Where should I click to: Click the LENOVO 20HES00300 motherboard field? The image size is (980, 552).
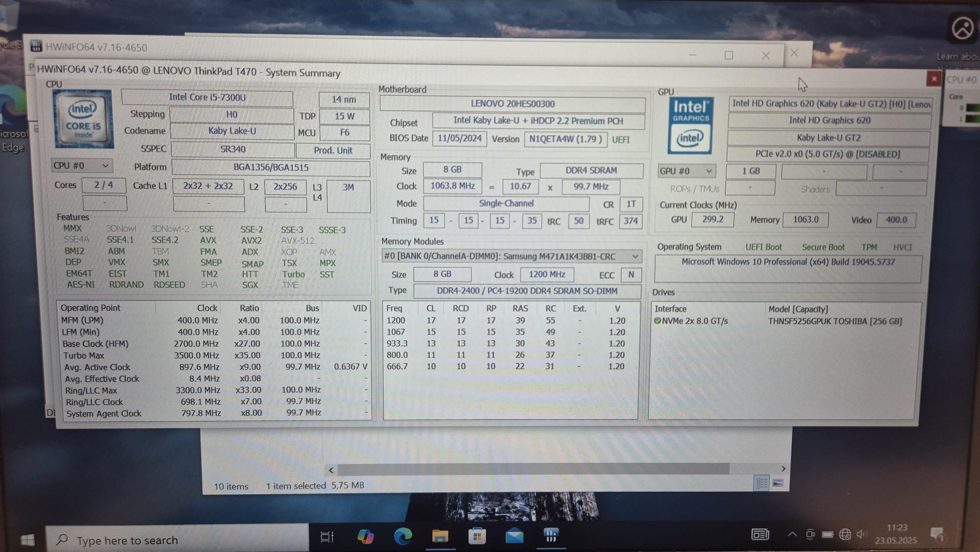point(513,104)
